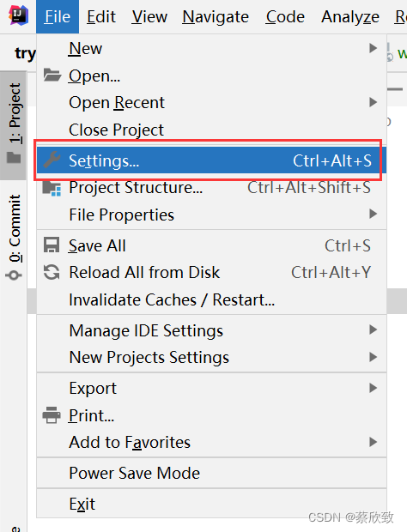The image size is (407, 532).
Task: Open the Navigate menu
Action: 216,16
